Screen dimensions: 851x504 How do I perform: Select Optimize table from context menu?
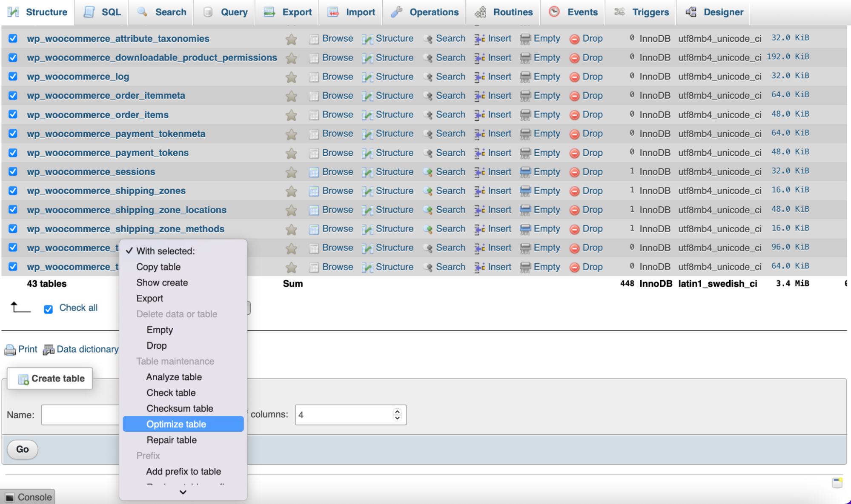pyautogui.click(x=176, y=424)
